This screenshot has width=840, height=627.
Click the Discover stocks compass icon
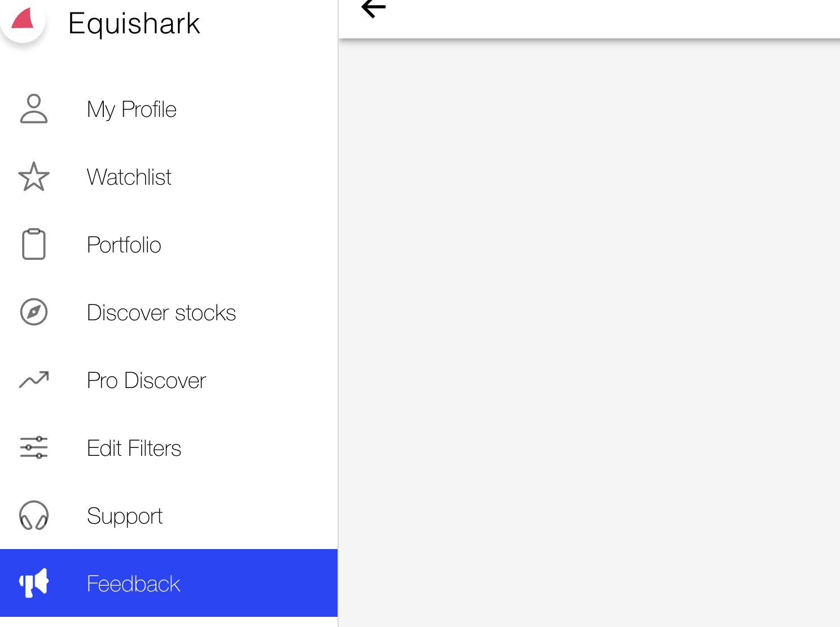point(33,312)
